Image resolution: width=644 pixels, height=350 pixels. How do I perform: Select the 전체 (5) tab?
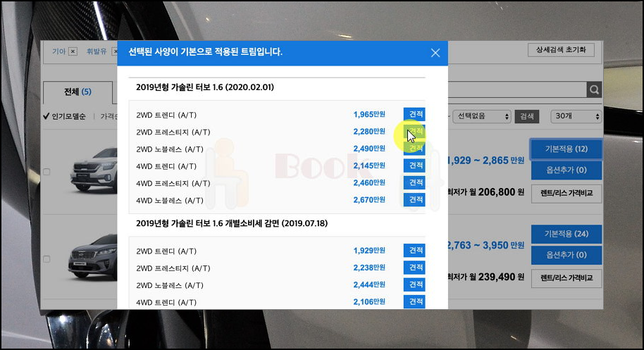point(78,92)
